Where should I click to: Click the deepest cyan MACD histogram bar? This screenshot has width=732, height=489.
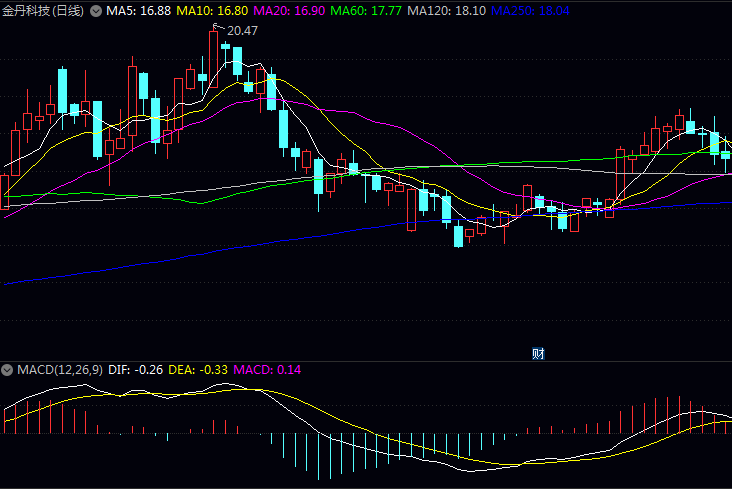(319, 457)
